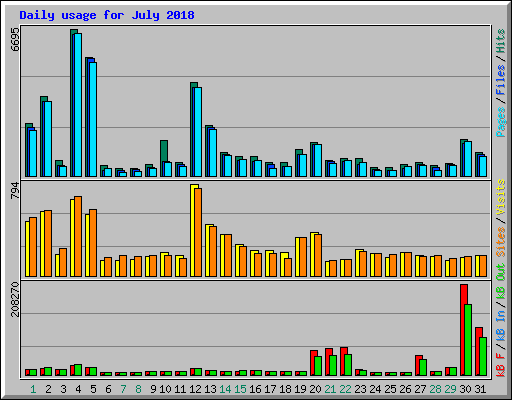The height and width of the screenshot is (400, 512).
Task: Click day 27 on the axis
Action: click(420, 389)
